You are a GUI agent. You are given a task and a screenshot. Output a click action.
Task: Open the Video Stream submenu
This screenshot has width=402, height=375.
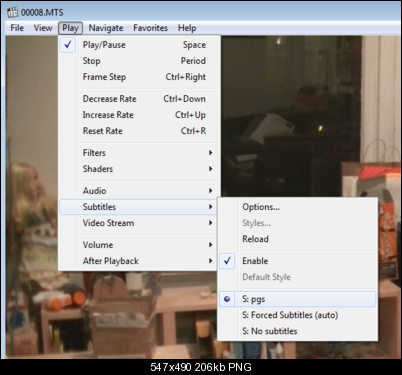(x=140, y=223)
